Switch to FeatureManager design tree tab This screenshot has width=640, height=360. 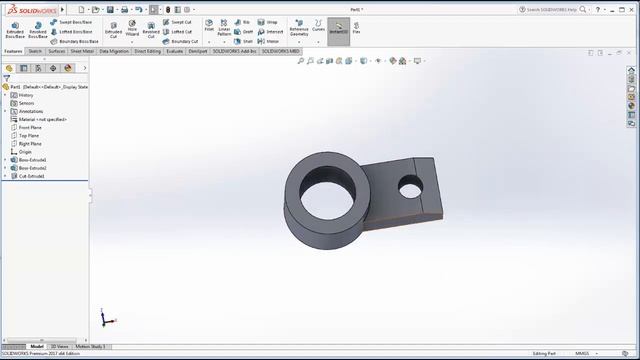(9, 68)
